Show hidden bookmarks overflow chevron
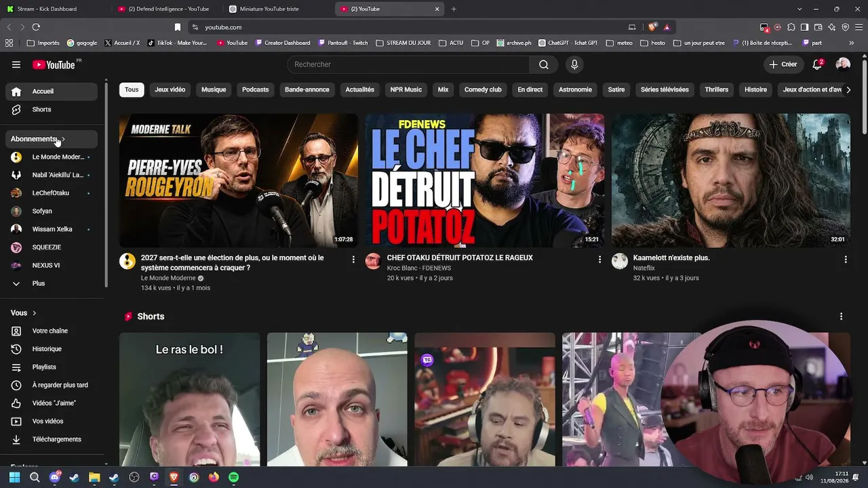The width and height of the screenshot is (868, 488). pos(852,43)
